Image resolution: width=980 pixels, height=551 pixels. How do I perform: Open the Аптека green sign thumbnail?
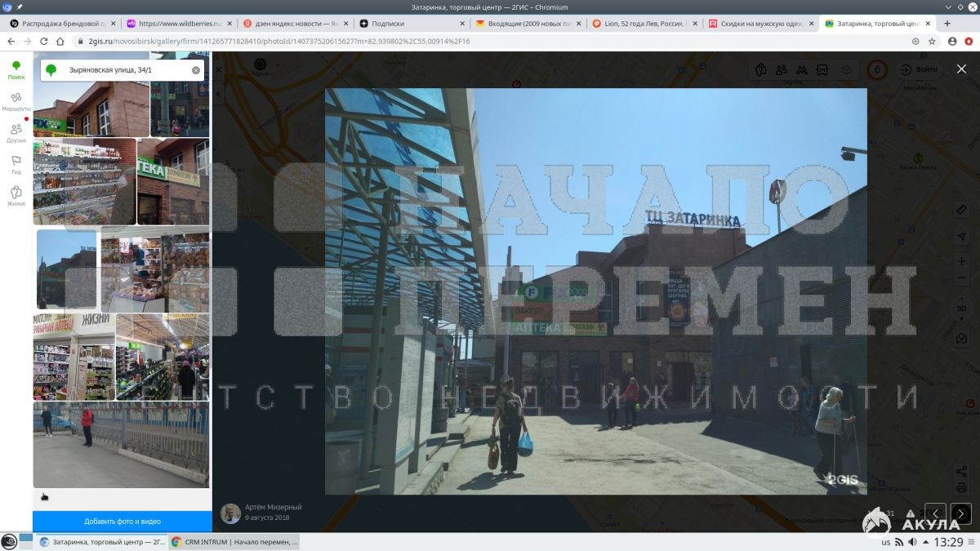click(173, 181)
